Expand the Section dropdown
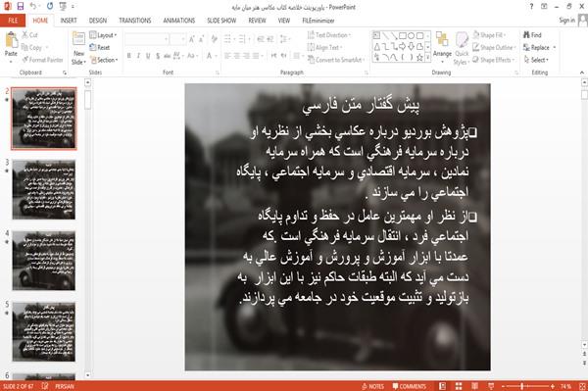588x391 pixels. [104, 60]
